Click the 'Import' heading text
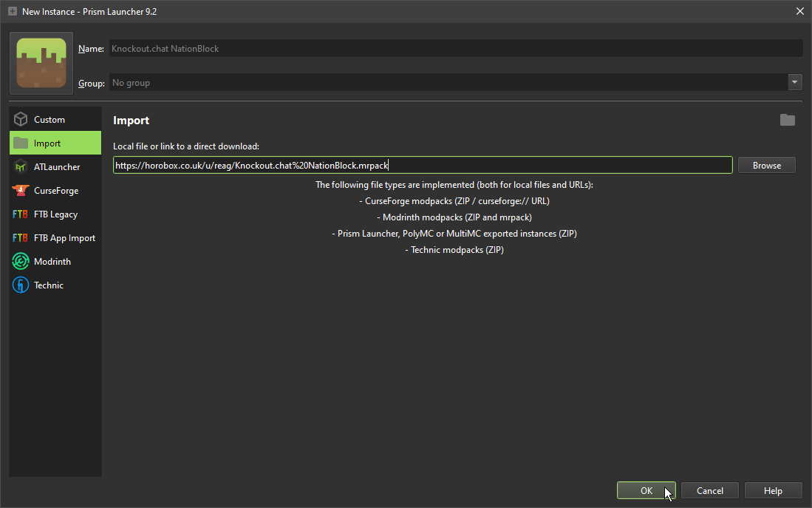This screenshot has height=508, width=812. (x=131, y=121)
